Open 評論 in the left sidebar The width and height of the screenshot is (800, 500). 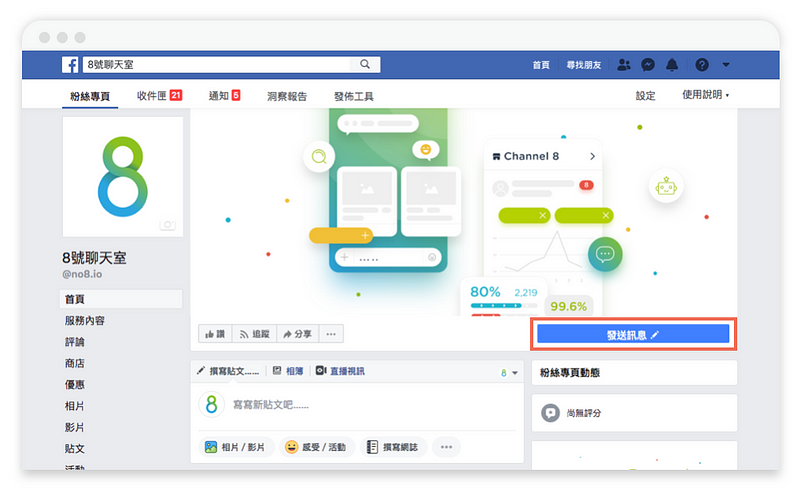pos(74,342)
